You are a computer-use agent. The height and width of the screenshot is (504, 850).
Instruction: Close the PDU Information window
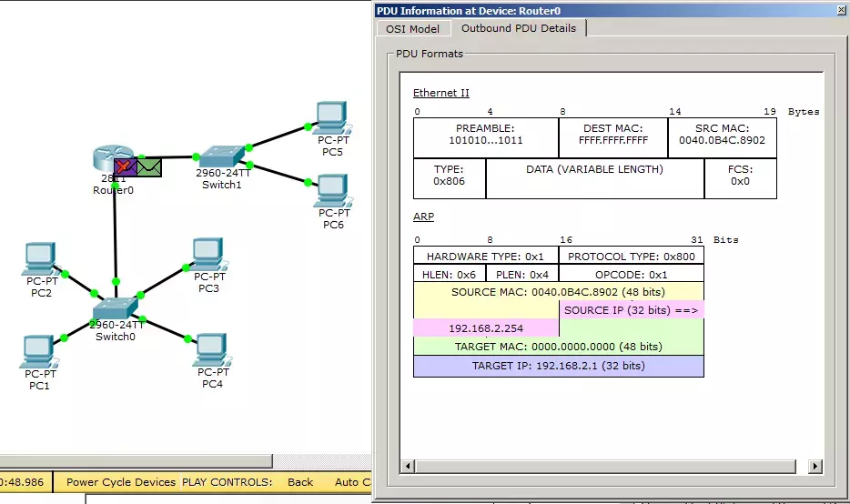[x=841, y=10]
